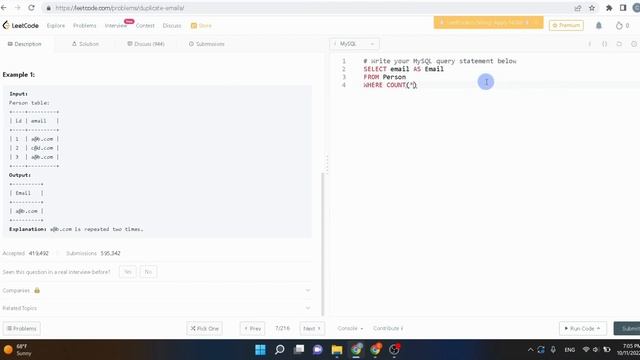Click the Submit button
This screenshot has width=640, height=360.
coord(627,329)
